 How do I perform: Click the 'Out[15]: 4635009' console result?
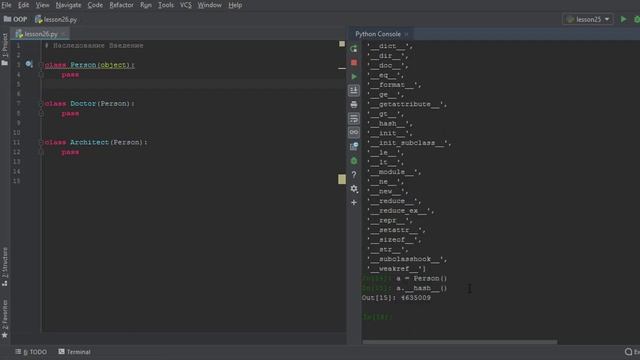click(x=396, y=298)
